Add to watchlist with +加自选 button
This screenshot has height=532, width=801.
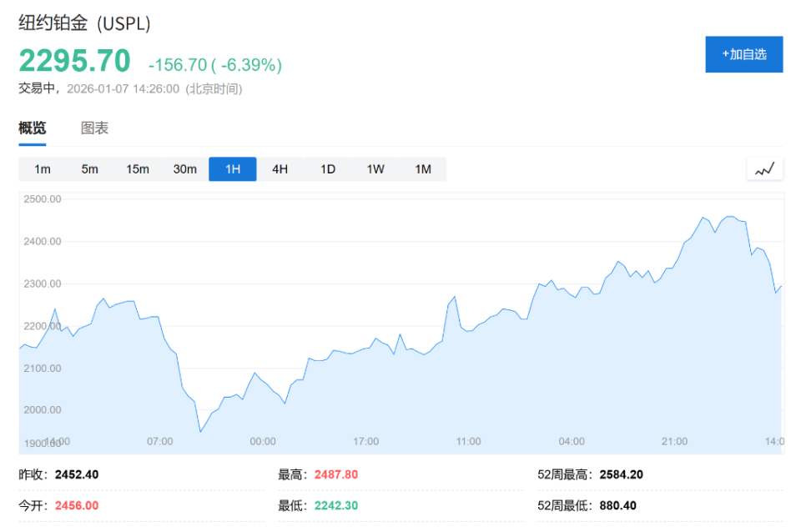743,54
